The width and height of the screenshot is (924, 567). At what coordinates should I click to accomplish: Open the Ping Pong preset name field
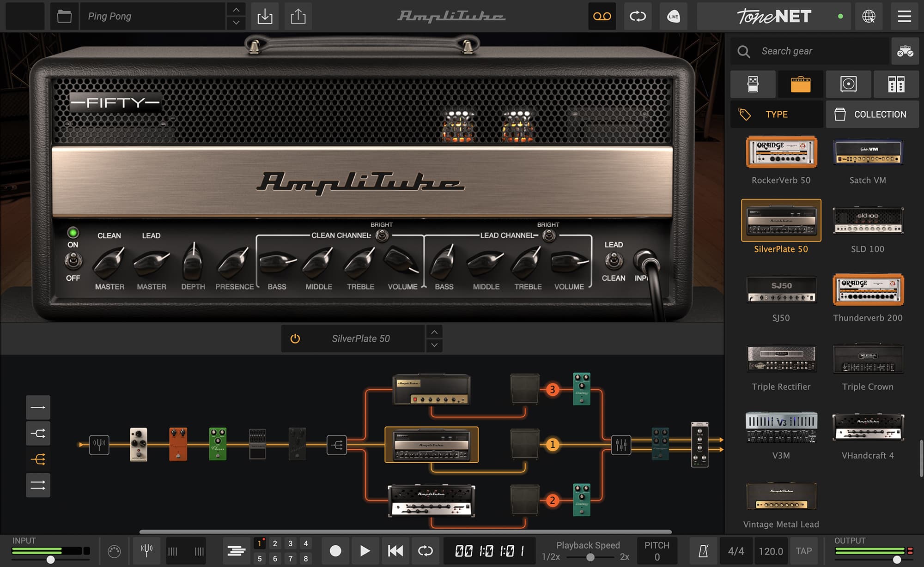click(152, 16)
